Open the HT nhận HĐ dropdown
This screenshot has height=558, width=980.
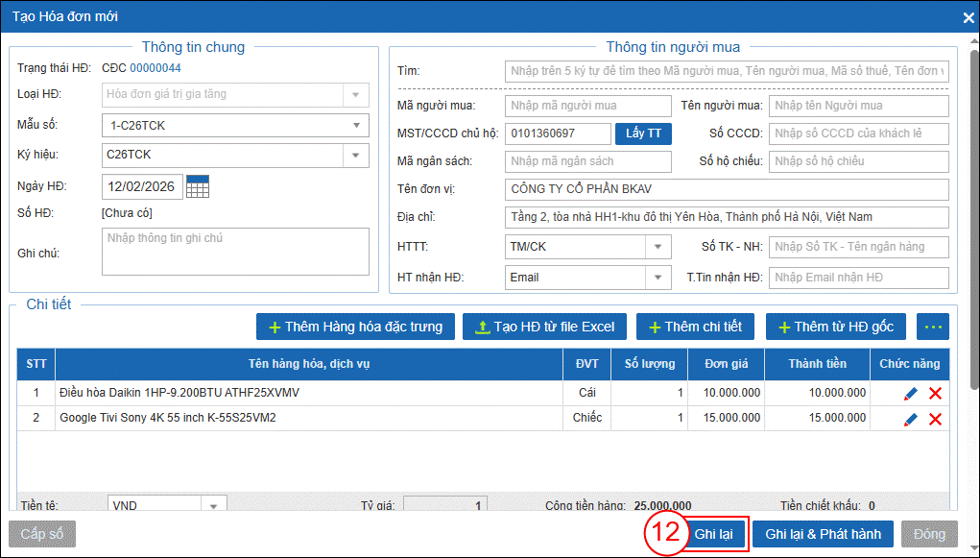657,278
